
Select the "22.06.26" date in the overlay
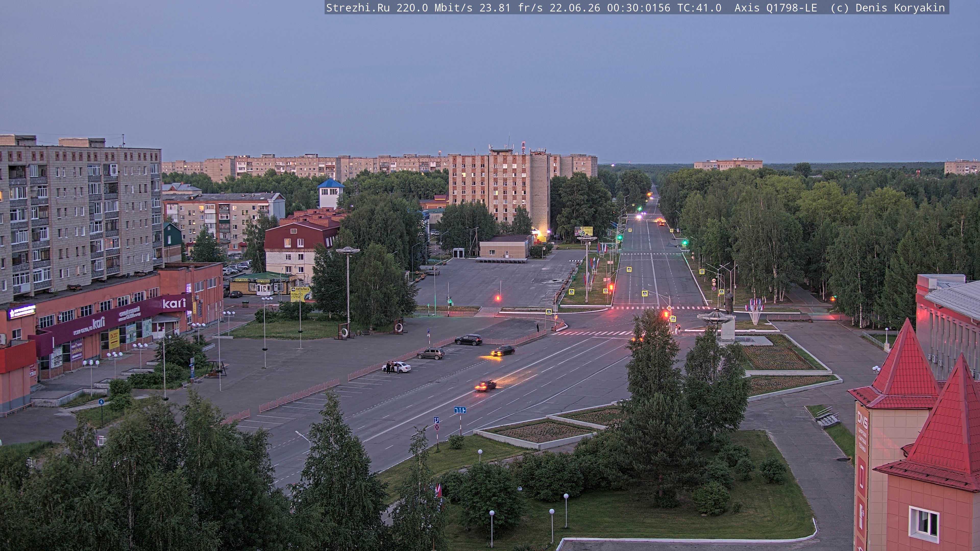pos(575,8)
